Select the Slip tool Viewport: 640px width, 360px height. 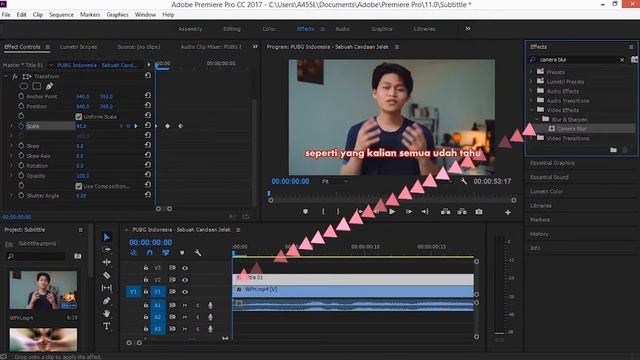[107, 288]
